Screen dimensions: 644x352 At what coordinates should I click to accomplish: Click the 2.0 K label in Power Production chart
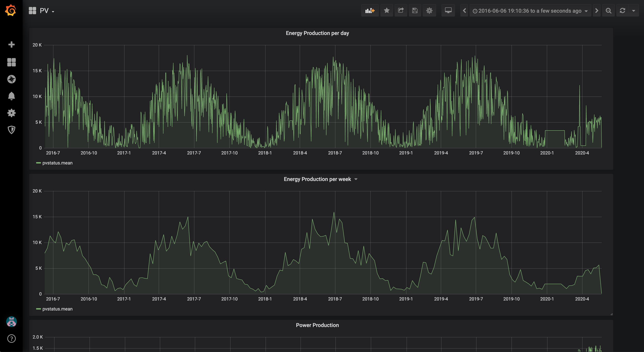(37, 337)
